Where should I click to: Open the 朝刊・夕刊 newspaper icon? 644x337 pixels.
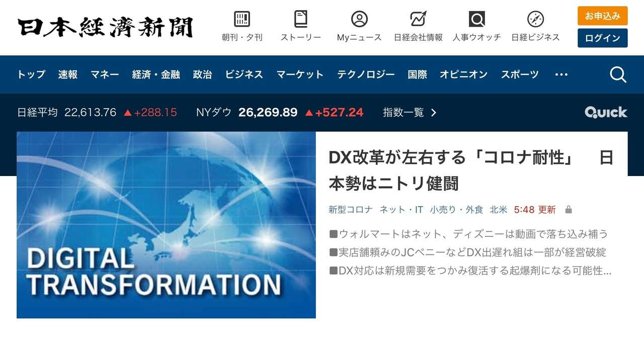point(242,19)
